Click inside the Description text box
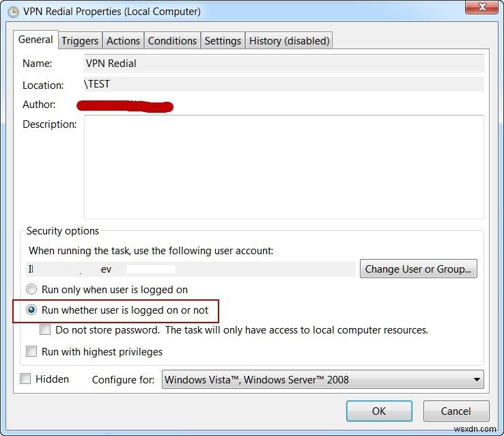 (284, 167)
